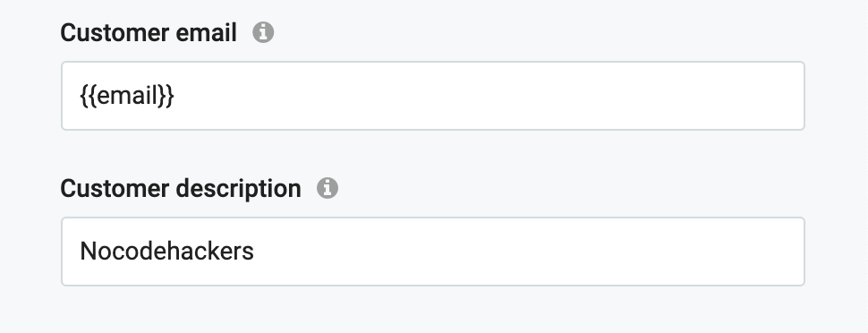Place cursor inside the Nocodehackers description value
This screenshot has height=333, width=868.
[x=166, y=252]
